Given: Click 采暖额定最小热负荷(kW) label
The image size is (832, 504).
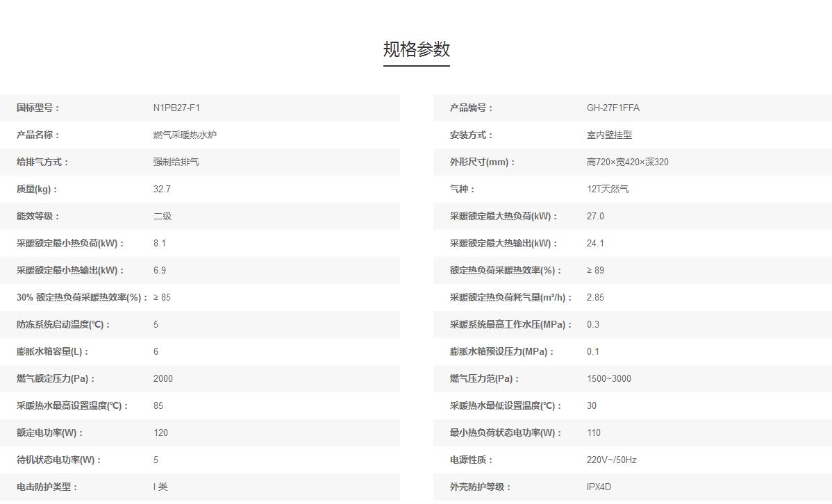Looking at the screenshot, I should point(70,243).
